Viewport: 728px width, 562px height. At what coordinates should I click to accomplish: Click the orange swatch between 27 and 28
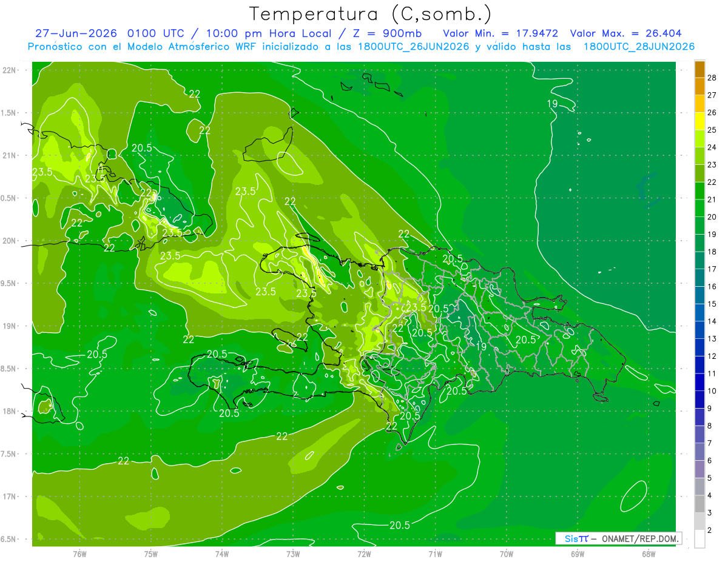[699, 86]
